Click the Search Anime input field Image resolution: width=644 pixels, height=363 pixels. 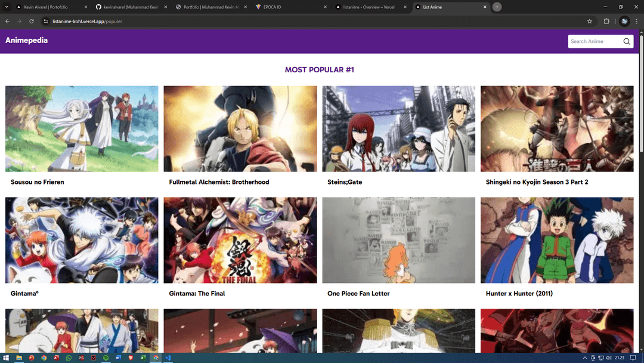pyautogui.click(x=594, y=42)
